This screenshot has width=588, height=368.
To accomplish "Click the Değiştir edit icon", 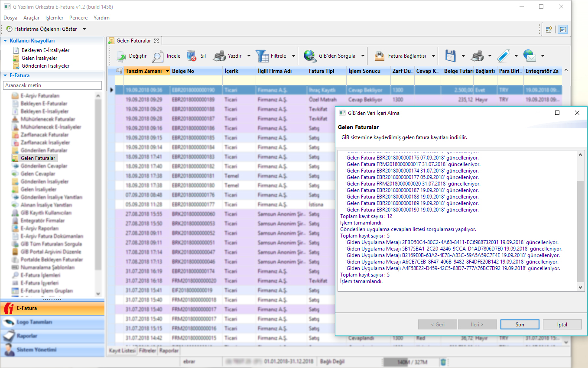I will 121,56.
